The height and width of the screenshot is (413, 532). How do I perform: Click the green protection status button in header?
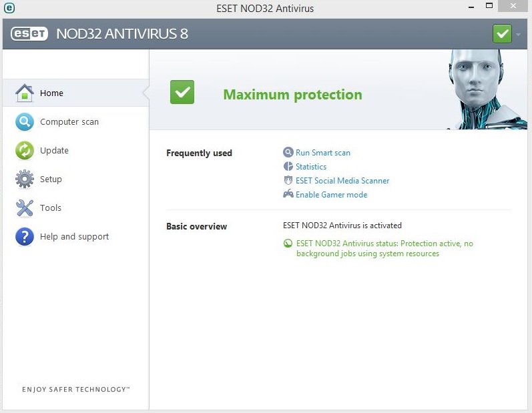[x=502, y=33]
